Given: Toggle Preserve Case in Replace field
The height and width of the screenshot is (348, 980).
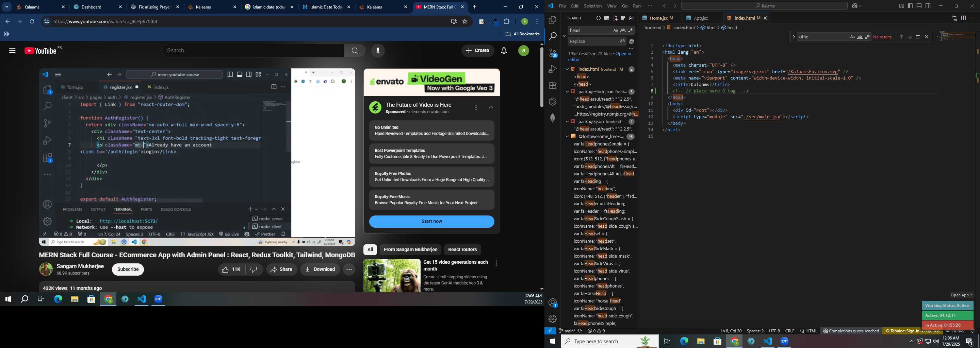Looking at the screenshot, I should tap(622, 41).
